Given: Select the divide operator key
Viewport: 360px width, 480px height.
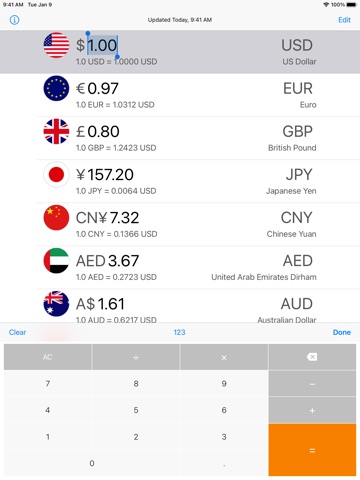Looking at the screenshot, I should coord(136,357).
